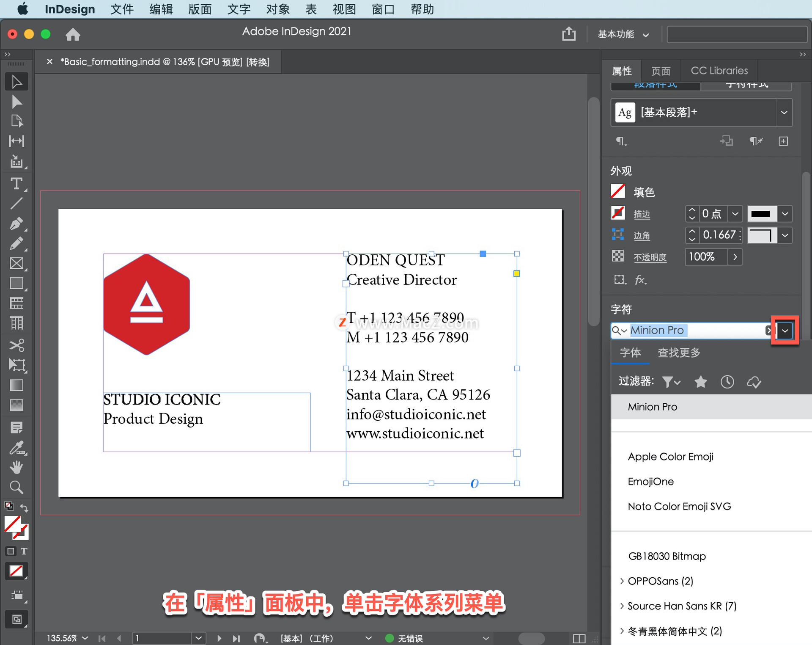This screenshot has width=812, height=645.
Task: Toggle the recently used fonts filter
Action: [x=727, y=382]
